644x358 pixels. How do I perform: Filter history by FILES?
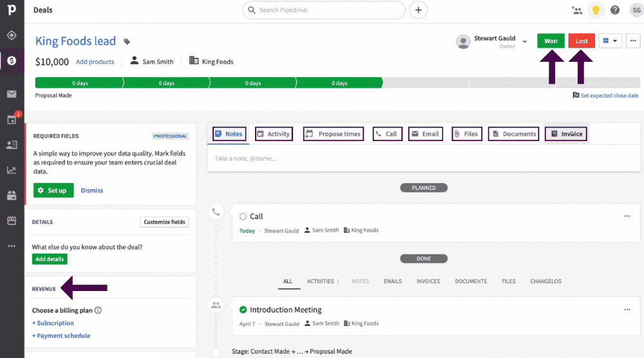(509, 281)
